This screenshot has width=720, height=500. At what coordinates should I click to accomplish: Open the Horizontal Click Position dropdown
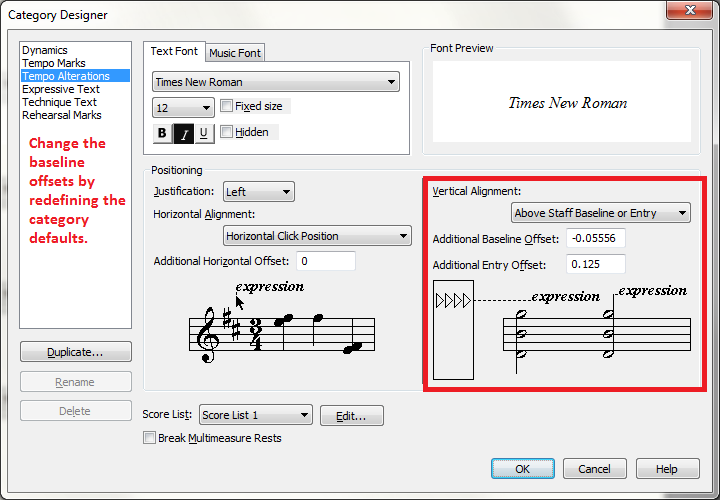[x=317, y=236]
